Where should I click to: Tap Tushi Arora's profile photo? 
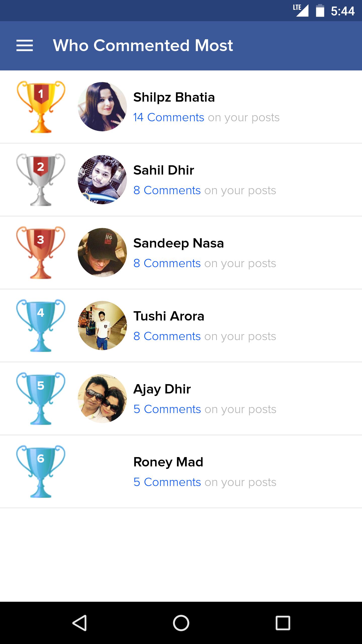(102, 326)
